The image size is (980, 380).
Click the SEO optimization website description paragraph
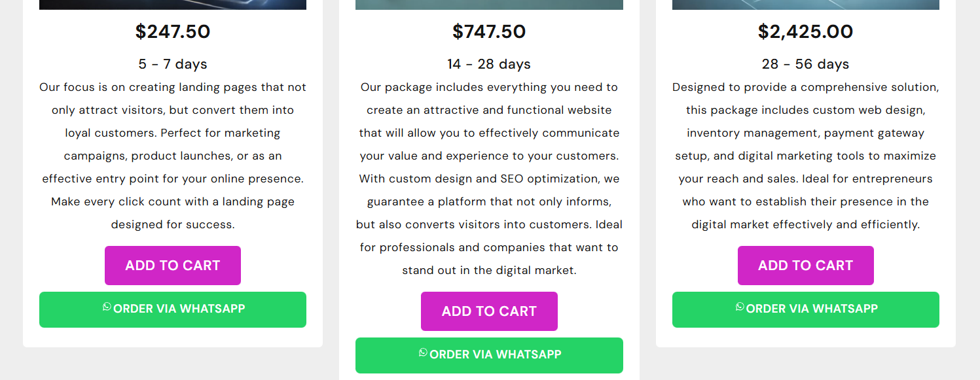pos(489,179)
